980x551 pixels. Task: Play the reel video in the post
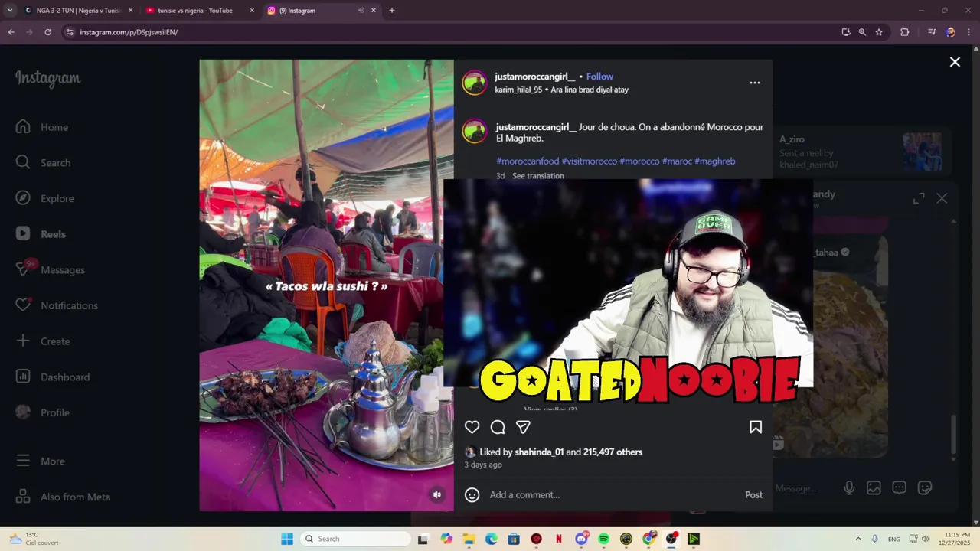pyautogui.click(x=326, y=285)
